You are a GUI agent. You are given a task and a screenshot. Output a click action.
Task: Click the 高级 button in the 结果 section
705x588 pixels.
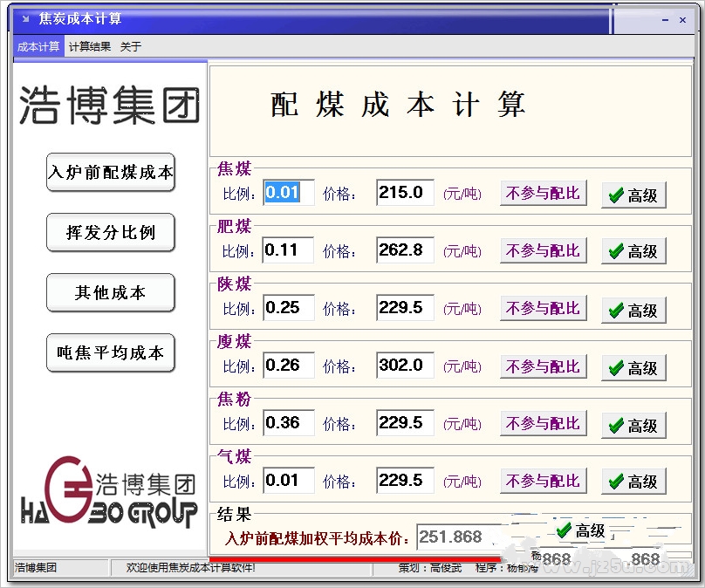[x=580, y=530]
